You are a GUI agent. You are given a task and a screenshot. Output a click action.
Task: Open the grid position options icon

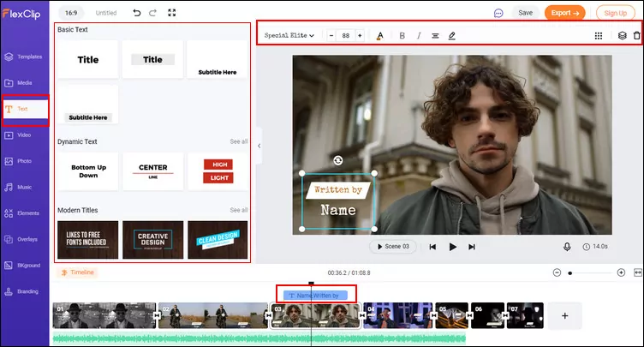click(599, 36)
